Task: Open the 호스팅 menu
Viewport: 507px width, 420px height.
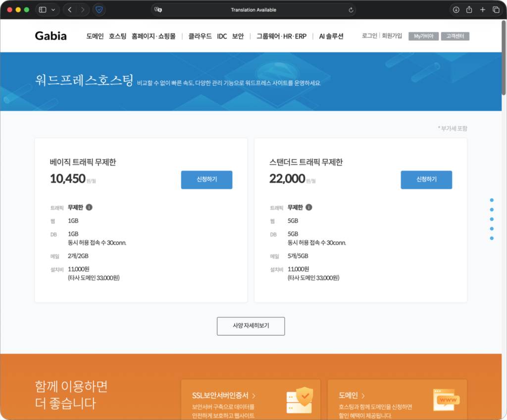Action: pos(118,36)
